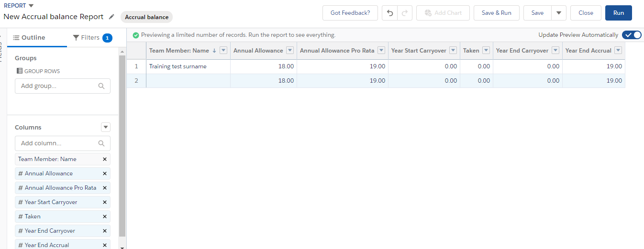
Task: Expand the Year End Accrual column menu
Action: tap(618, 51)
